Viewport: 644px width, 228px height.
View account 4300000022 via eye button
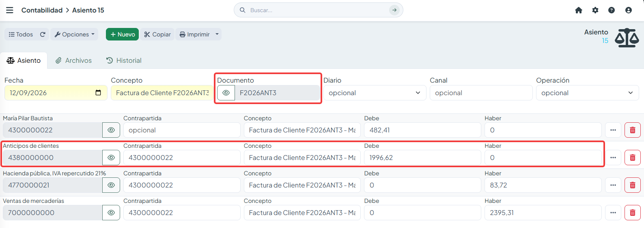[111, 130]
